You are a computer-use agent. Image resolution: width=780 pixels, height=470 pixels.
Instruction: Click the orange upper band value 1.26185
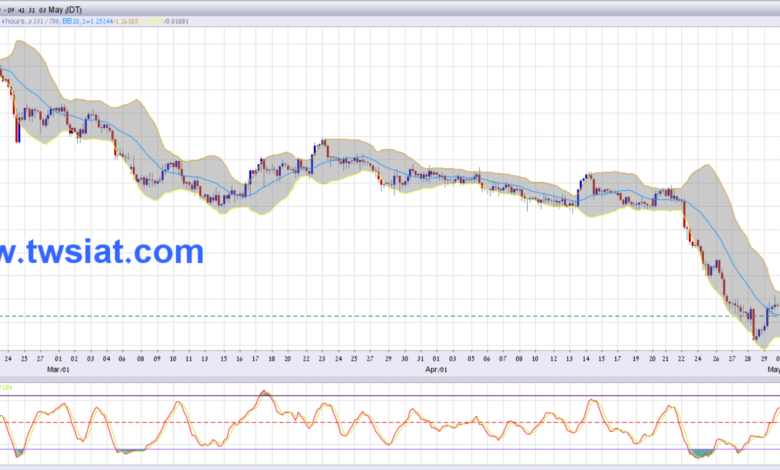click(x=128, y=21)
